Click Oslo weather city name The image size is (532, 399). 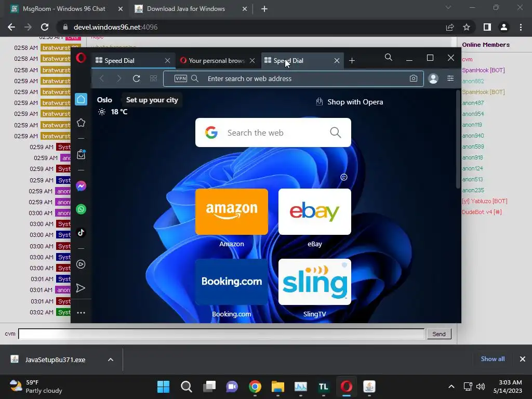[104, 100]
